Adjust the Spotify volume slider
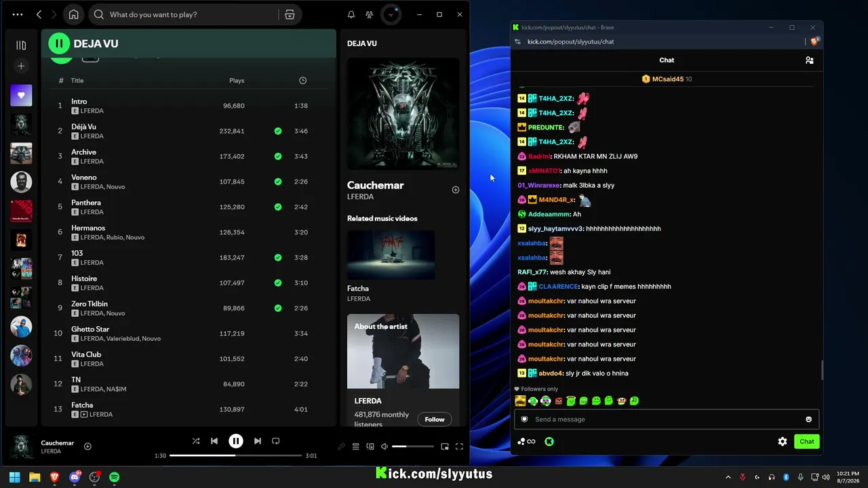The image size is (868, 488). pos(412,447)
